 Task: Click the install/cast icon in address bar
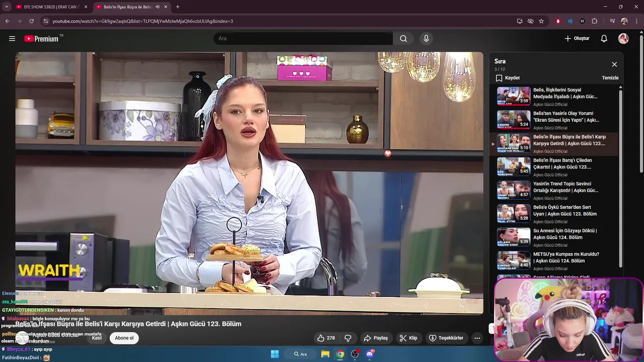(x=520, y=21)
